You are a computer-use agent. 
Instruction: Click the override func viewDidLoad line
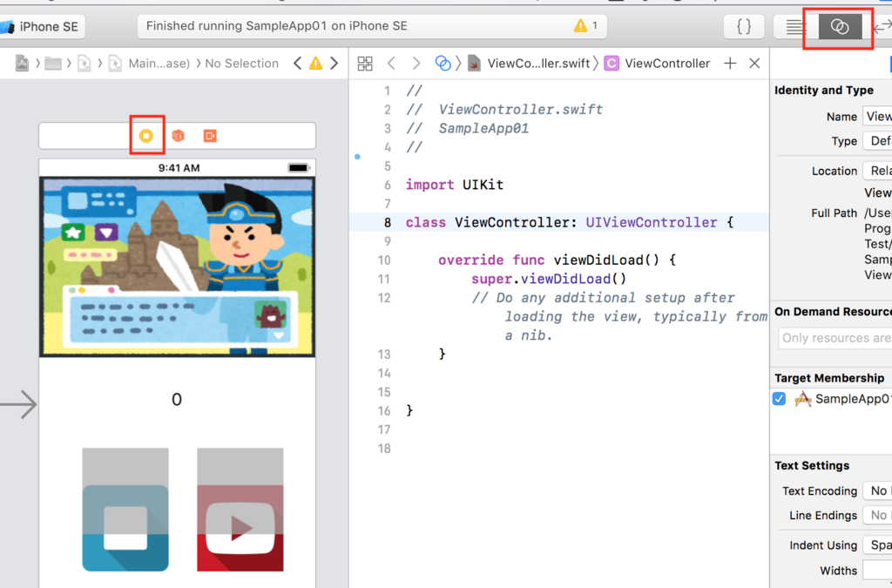pos(557,260)
